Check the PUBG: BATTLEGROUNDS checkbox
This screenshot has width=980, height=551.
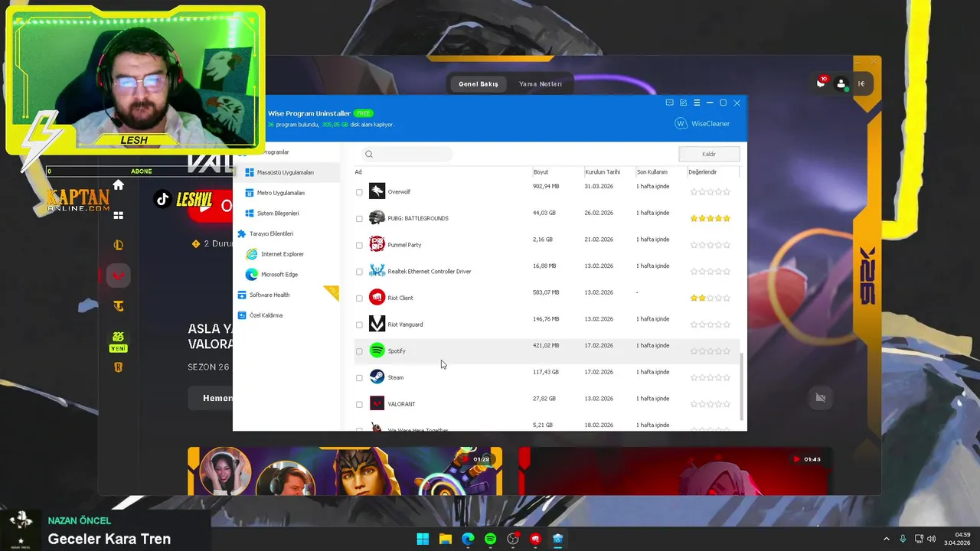point(359,219)
